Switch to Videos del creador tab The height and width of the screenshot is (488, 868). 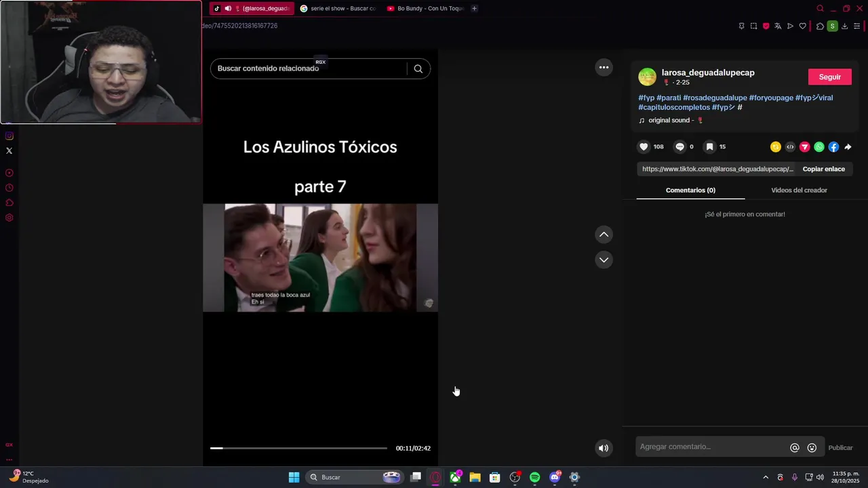tap(799, 190)
